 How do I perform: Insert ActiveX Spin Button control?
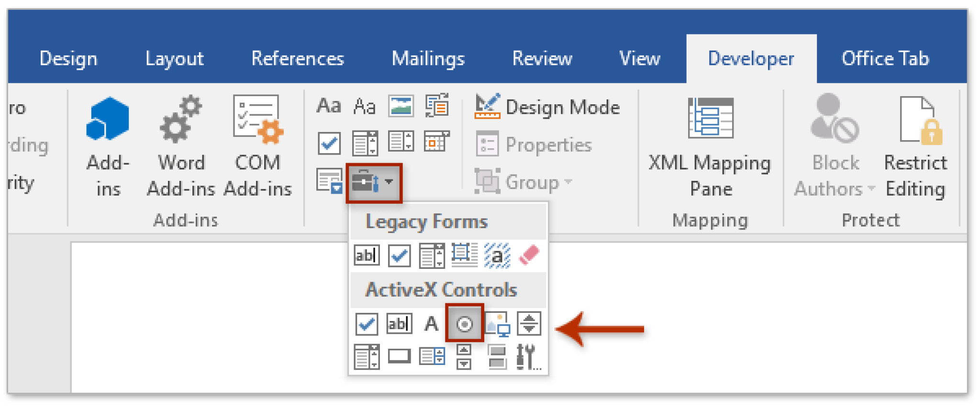(529, 324)
